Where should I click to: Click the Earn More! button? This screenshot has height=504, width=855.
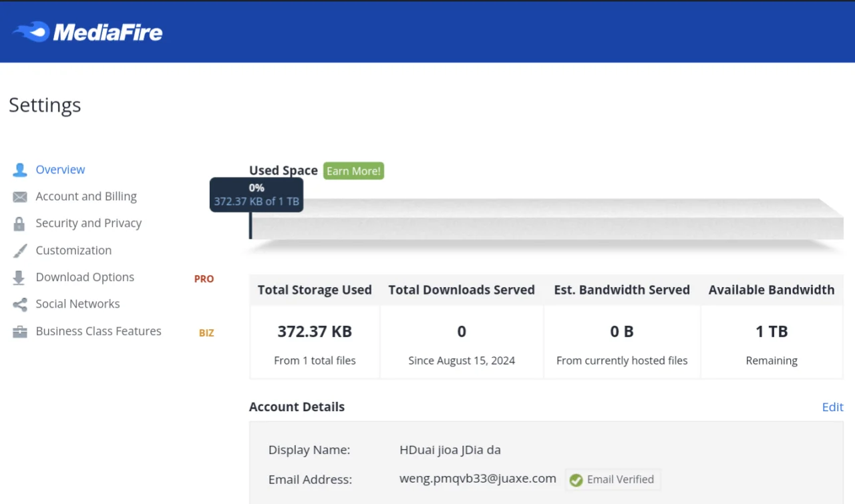pyautogui.click(x=353, y=171)
